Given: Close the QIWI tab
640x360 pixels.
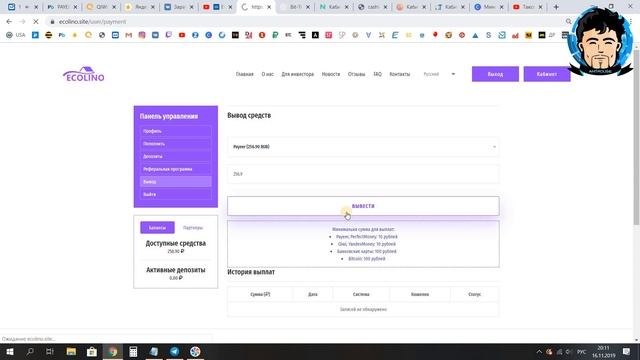Looking at the screenshot, I should click(114, 7).
